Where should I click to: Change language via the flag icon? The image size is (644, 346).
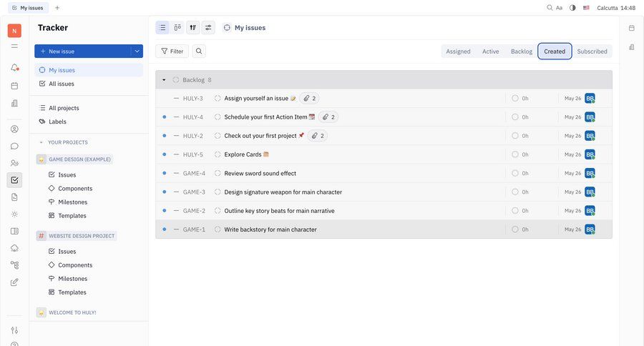point(586,8)
